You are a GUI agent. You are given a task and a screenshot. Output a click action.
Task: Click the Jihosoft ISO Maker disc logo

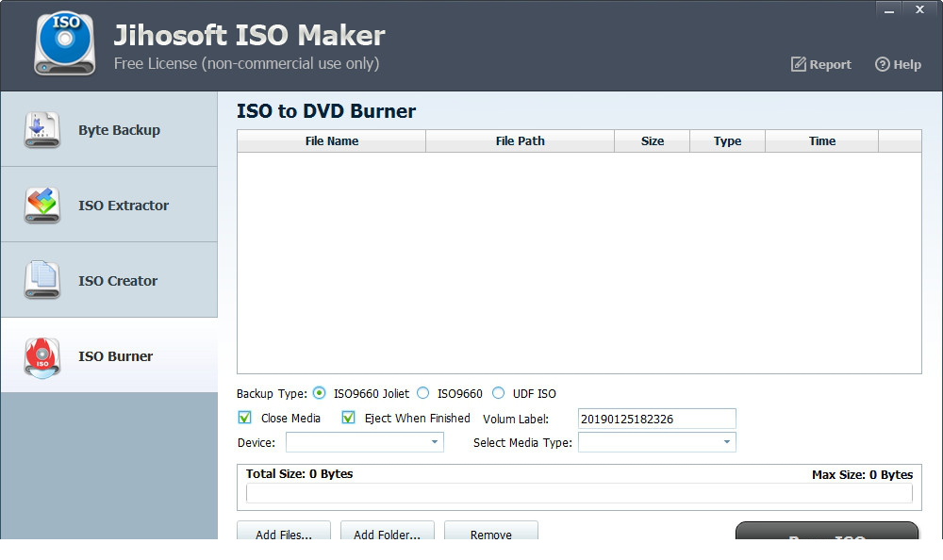(65, 44)
